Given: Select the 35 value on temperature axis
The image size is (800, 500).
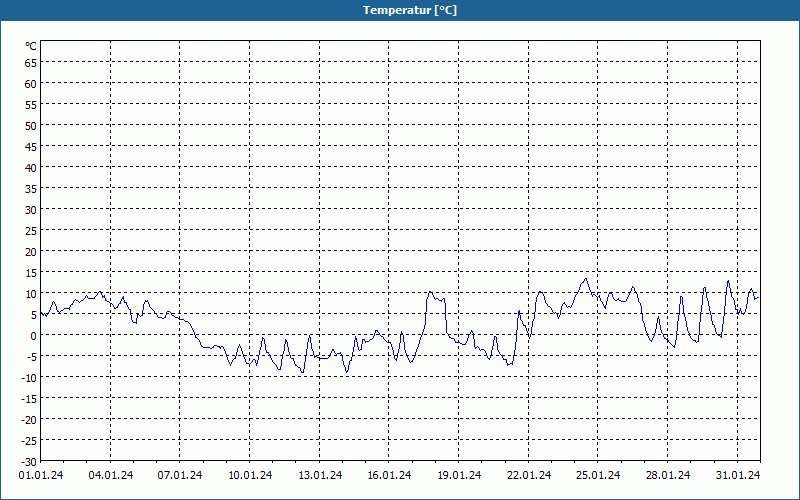Looking at the screenshot, I should pyautogui.click(x=31, y=189).
